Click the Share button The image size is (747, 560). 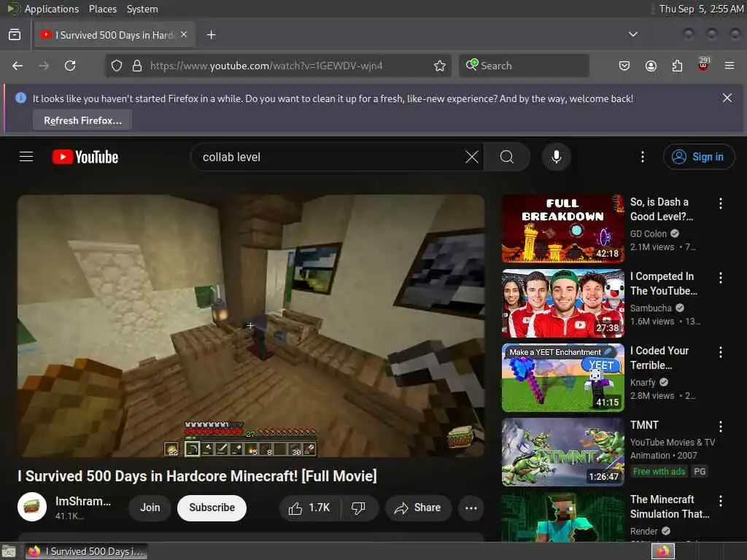417,507
